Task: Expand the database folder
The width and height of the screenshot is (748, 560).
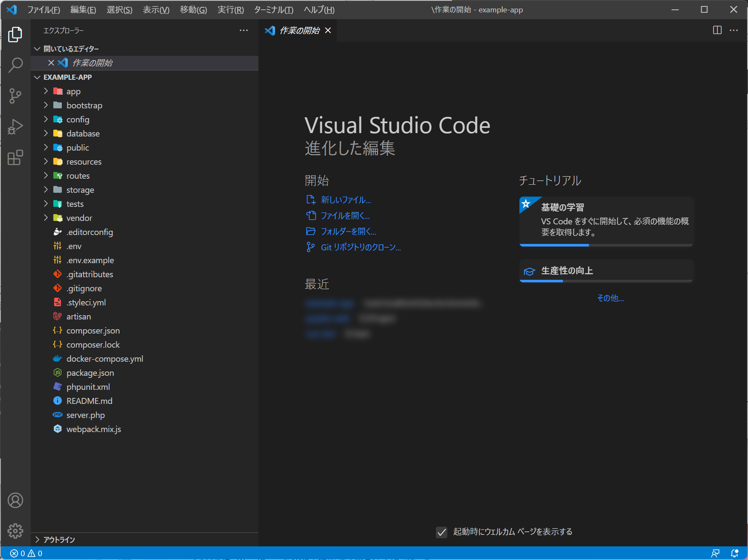Action: coord(46,133)
